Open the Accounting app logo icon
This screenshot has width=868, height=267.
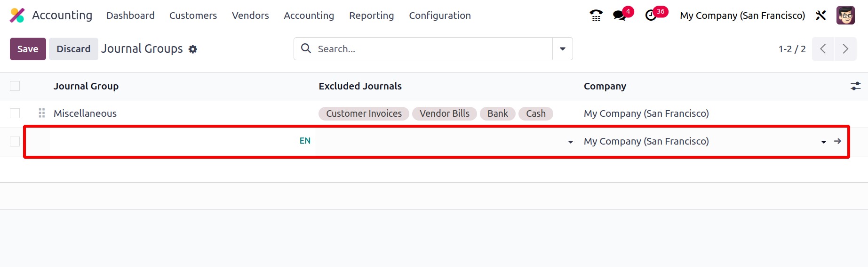coord(17,16)
